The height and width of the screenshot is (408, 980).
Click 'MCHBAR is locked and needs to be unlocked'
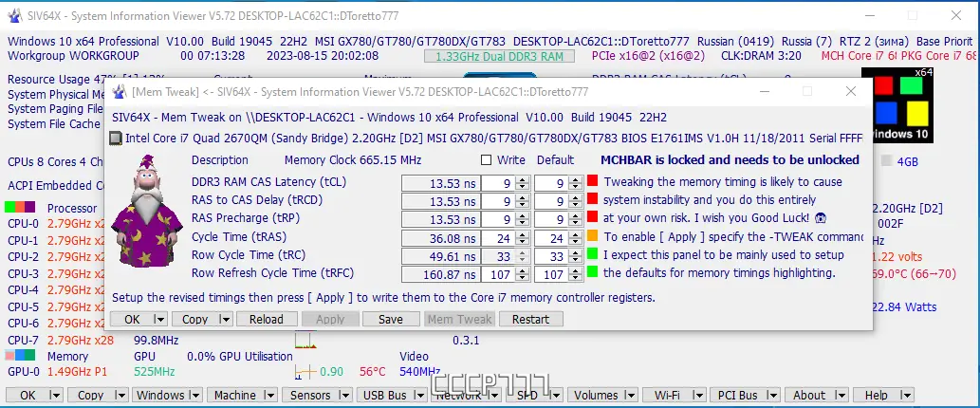pyautogui.click(x=730, y=160)
